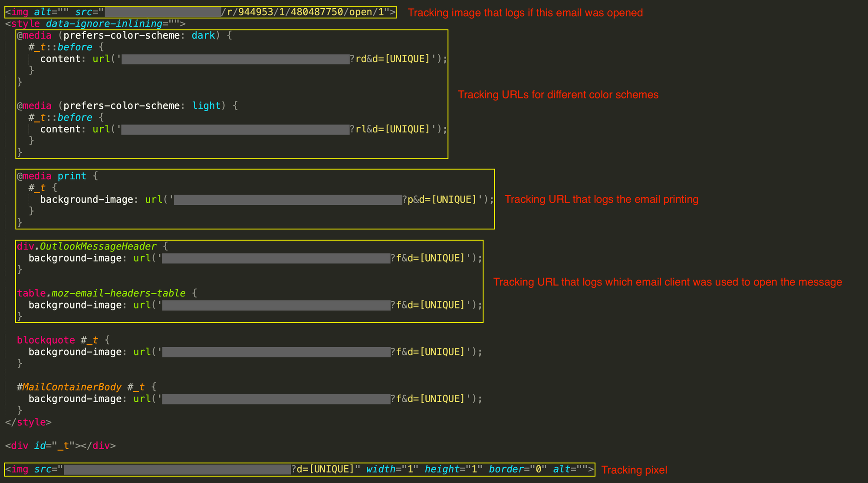Click the "@media (prefers-color-scheme: light)" line
868x483 pixels.
pyautogui.click(x=127, y=106)
